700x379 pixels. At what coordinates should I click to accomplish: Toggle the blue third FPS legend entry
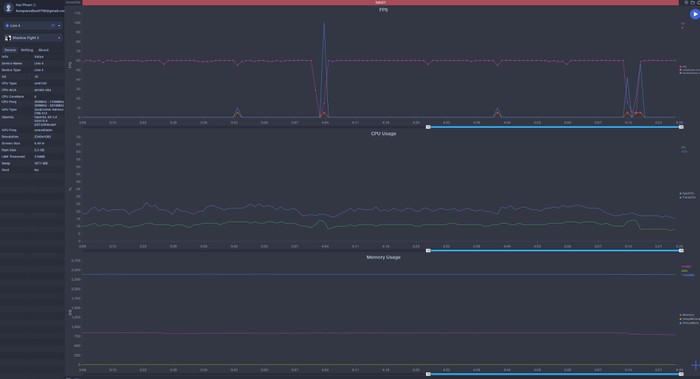689,73
